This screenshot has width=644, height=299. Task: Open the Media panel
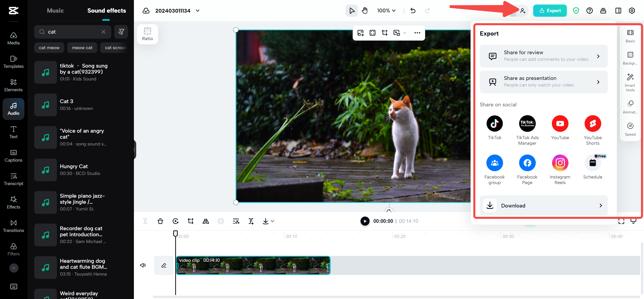coord(13,39)
